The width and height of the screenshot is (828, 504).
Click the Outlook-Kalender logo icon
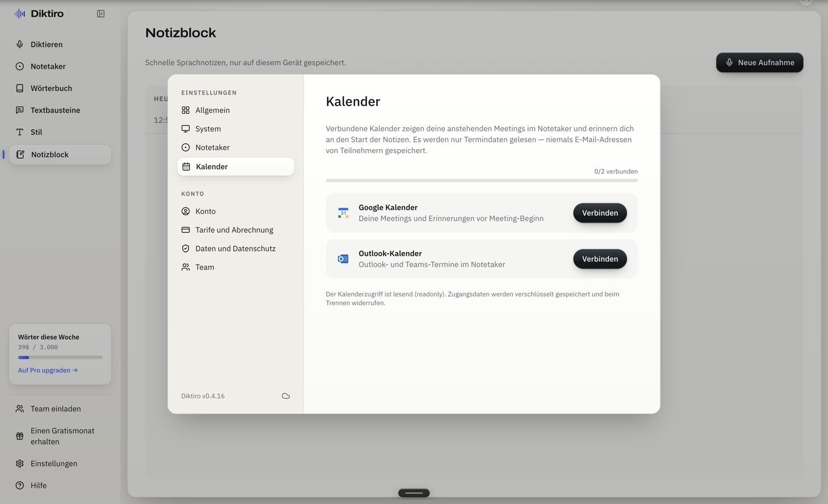pyautogui.click(x=343, y=259)
